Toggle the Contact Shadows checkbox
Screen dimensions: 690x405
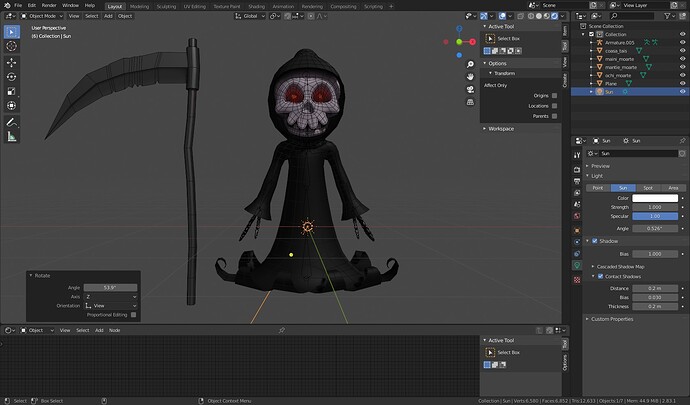[600, 276]
